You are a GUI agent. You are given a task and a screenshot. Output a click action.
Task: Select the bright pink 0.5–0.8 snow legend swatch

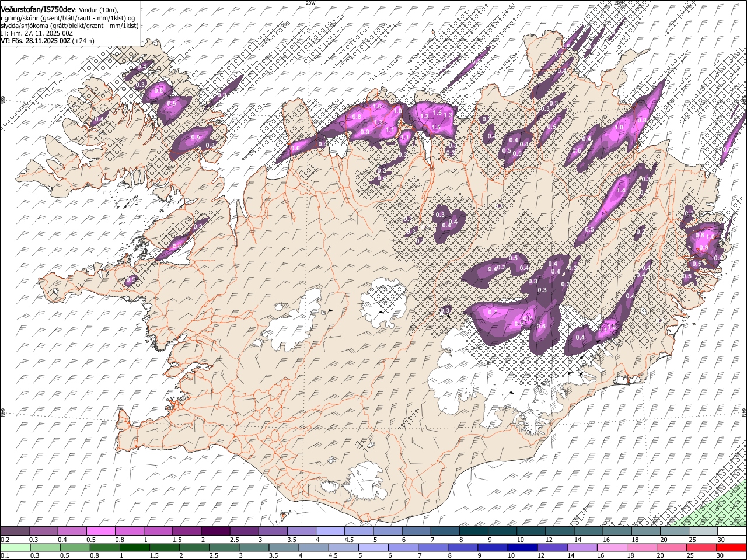click(x=100, y=531)
